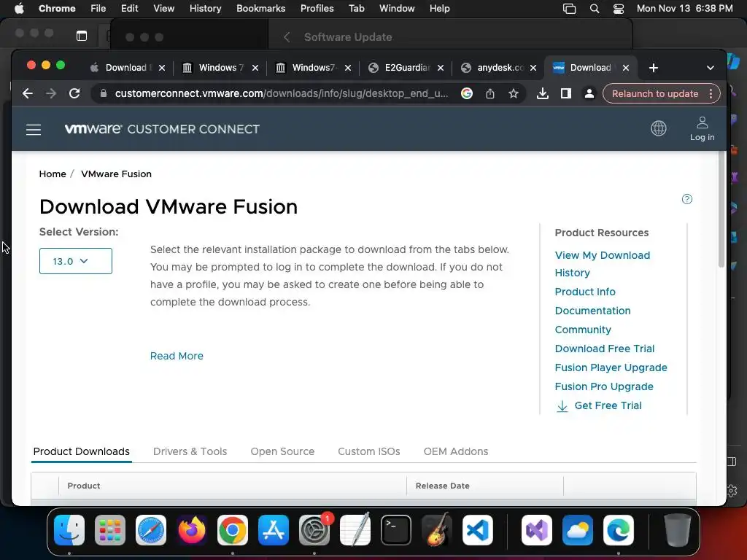Switch to Custom ISOs tab
This screenshot has height=560, width=747.
pyautogui.click(x=368, y=451)
